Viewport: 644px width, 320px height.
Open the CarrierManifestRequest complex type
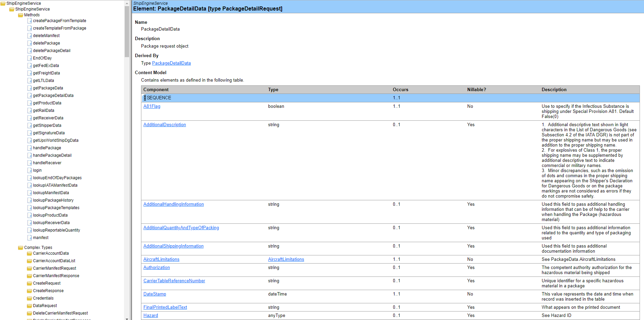pos(54,268)
